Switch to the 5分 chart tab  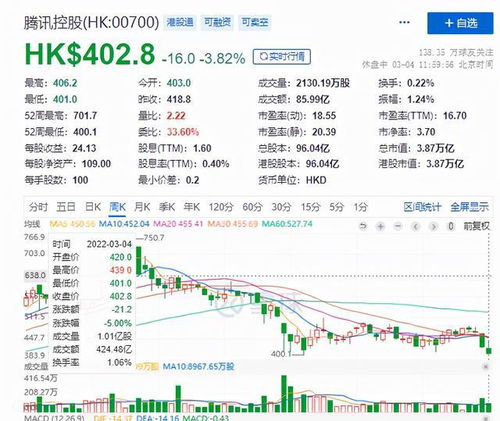[x=336, y=207]
